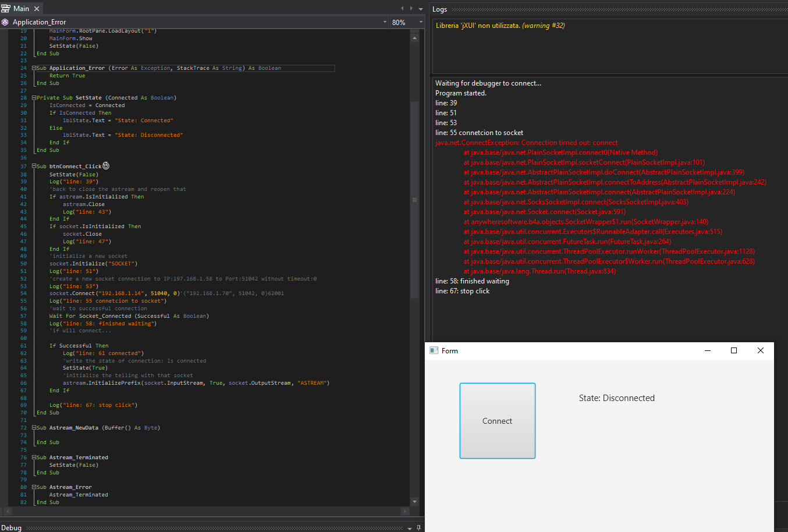Collapse the Sub Astream_Terminated block
Viewport: 788px width, 532px height.
[x=34, y=457]
